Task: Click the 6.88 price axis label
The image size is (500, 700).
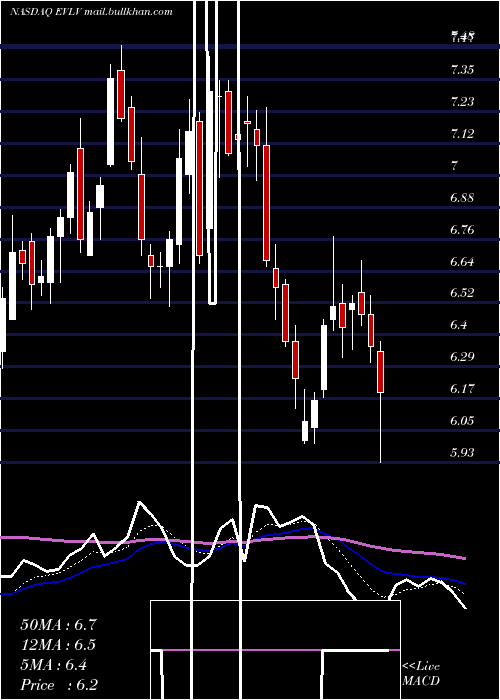Action: (x=462, y=198)
